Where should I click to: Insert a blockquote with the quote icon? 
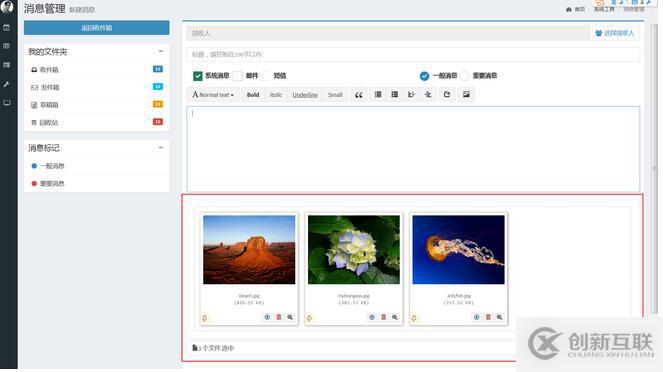(x=359, y=95)
